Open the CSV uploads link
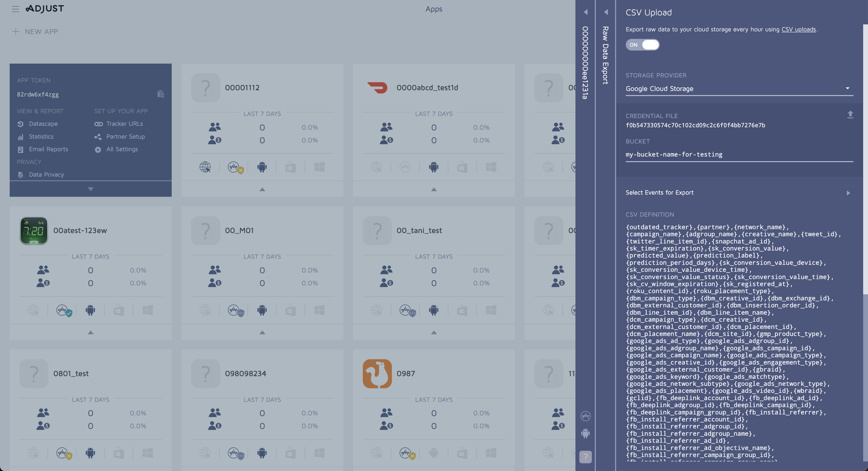The width and height of the screenshot is (868, 471). point(798,30)
